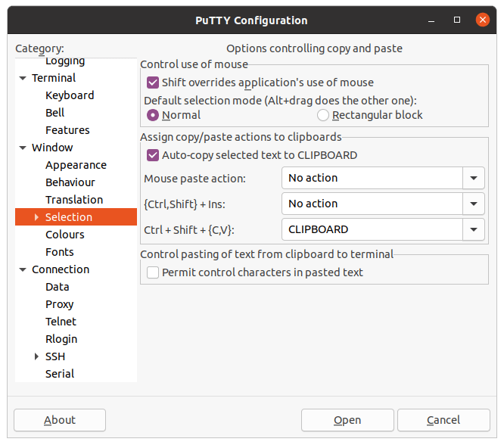Select the Logging category

(x=65, y=61)
